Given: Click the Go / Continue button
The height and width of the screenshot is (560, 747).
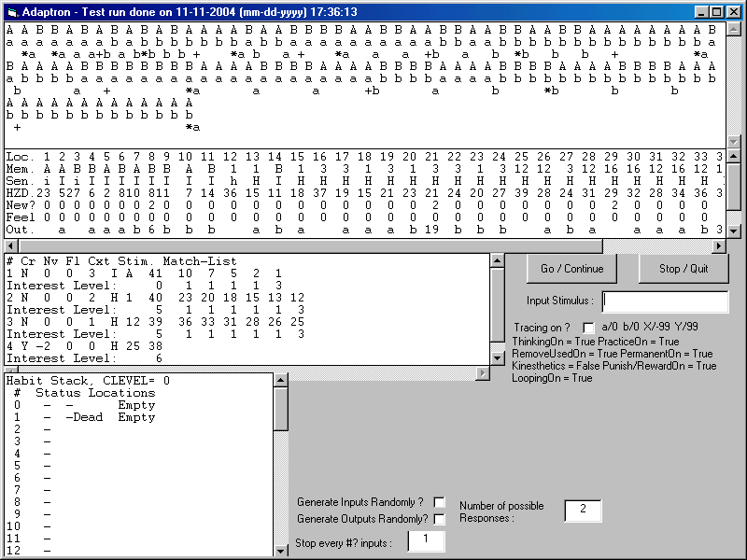Looking at the screenshot, I should pos(571,269).
